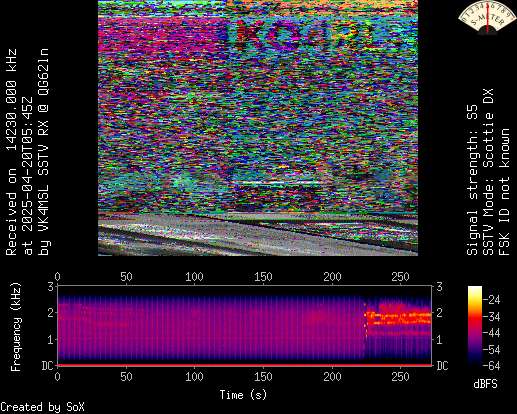The width and height of the screenshot is (517, 414).
Task: Click the 'Time (s)' axis label
Action: [243, 395]
